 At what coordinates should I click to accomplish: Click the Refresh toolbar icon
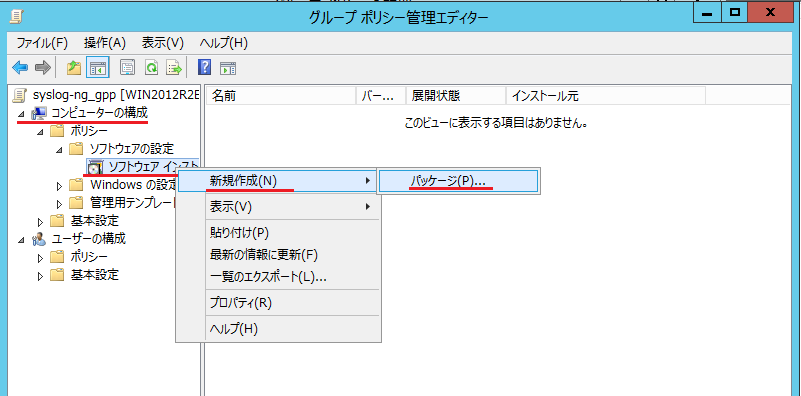pos(151,67)
